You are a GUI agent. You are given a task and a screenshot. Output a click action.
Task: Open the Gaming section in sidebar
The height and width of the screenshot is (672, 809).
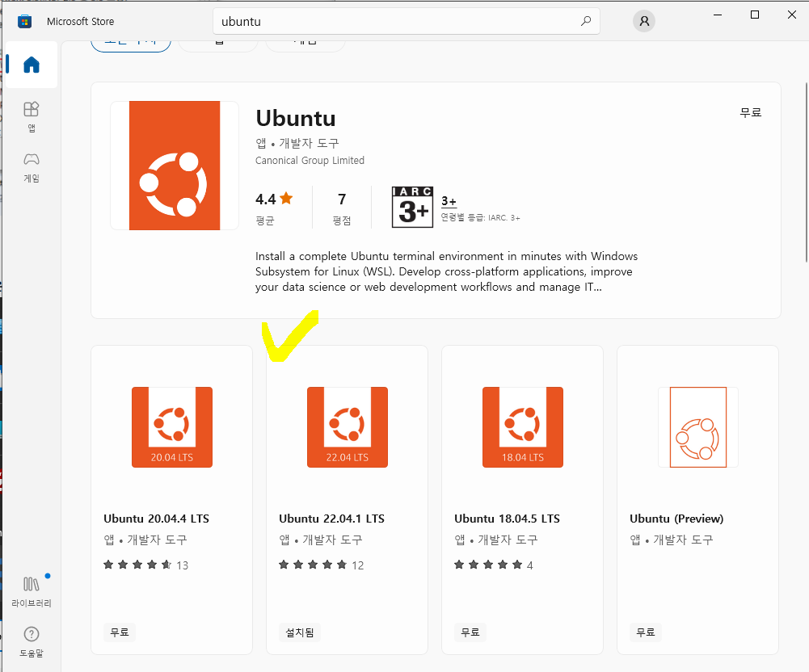32,168
